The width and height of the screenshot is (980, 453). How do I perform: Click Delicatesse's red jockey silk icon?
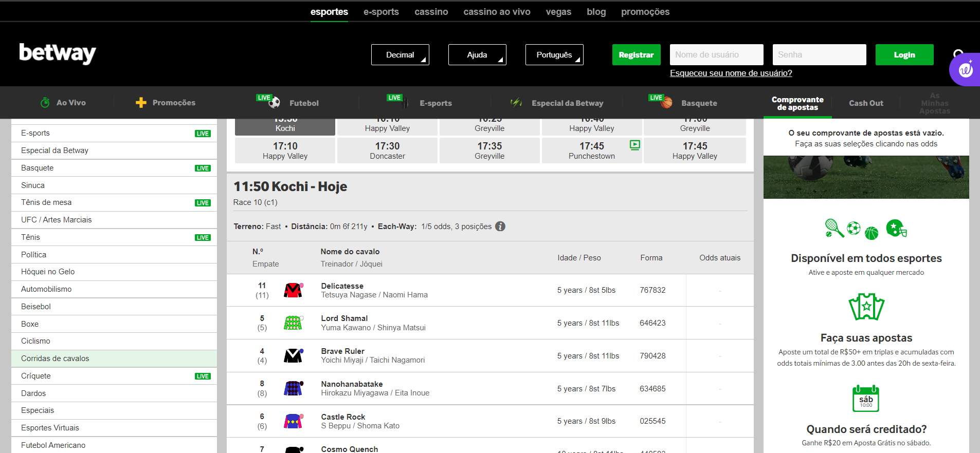pyautogui.click(x=293, y=290)
